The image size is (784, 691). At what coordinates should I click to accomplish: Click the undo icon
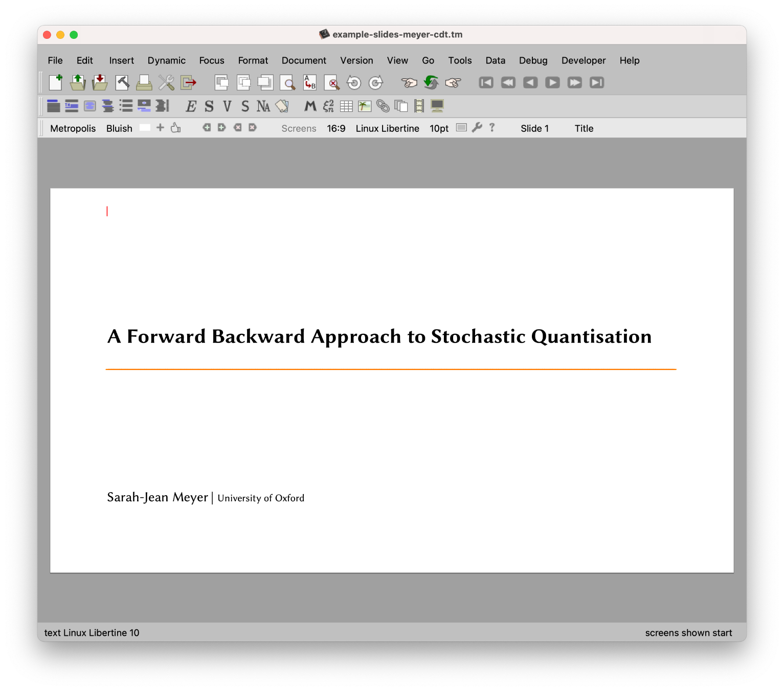[x=354, y=82]
